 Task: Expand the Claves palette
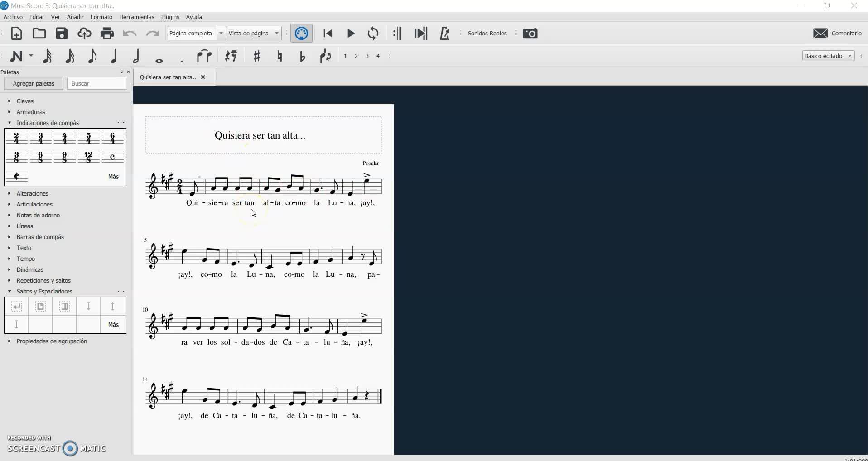pos(10,101)
